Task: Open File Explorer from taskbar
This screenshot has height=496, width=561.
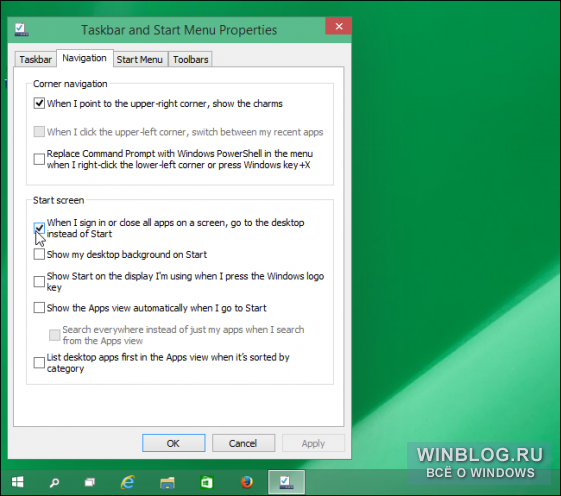Action: point(167,482)
